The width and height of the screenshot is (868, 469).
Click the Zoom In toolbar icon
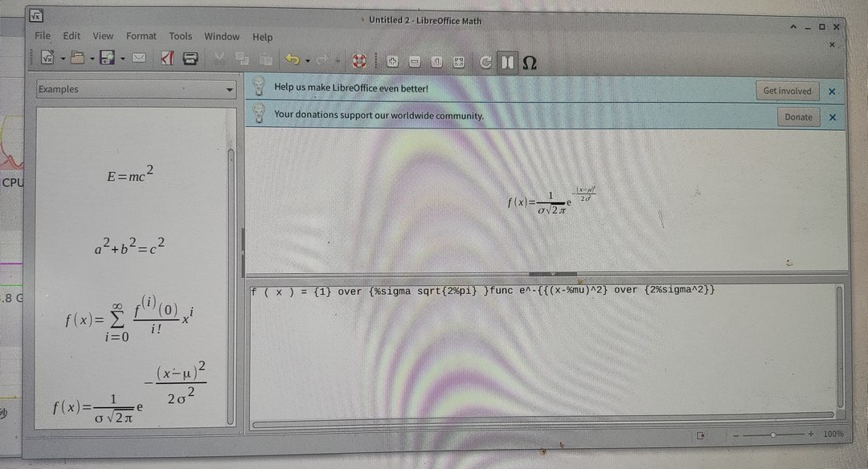pos(393,61)
